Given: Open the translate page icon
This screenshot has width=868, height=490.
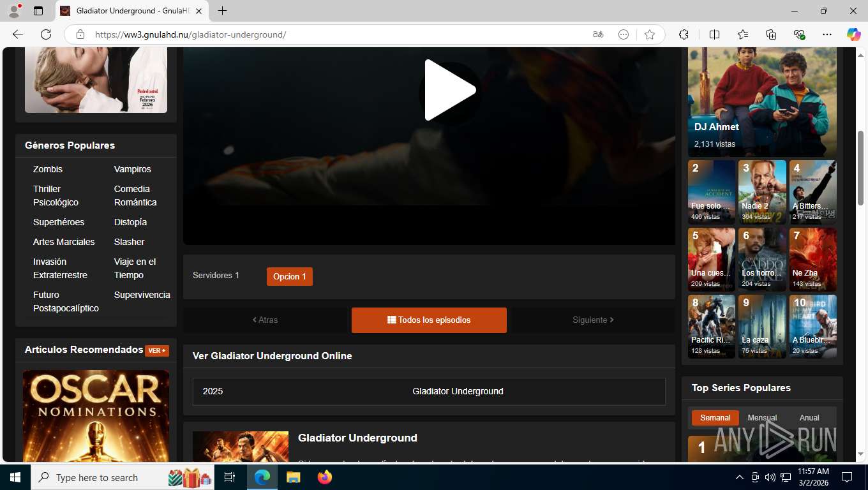Looking at the screenshot, I should click(x=598, y=34).
